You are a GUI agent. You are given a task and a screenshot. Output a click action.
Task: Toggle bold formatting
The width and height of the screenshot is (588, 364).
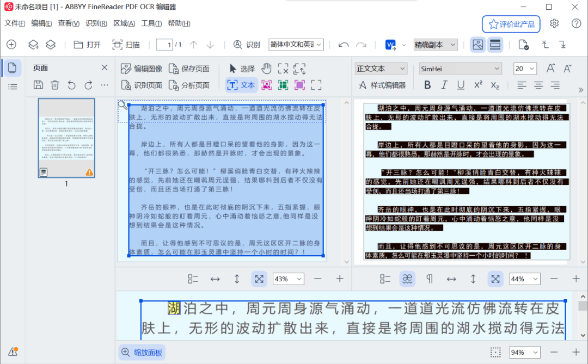427,85
